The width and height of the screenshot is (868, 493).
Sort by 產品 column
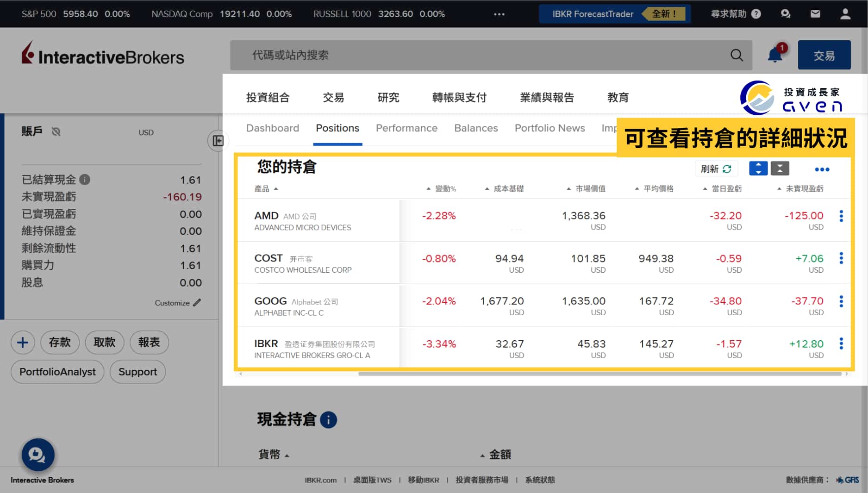pos(266,189)
